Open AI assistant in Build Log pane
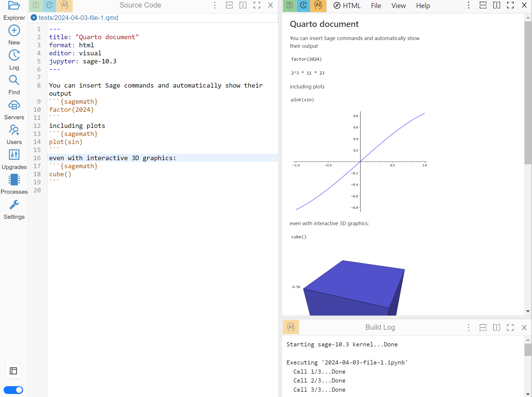 click(x=291, y=327)
